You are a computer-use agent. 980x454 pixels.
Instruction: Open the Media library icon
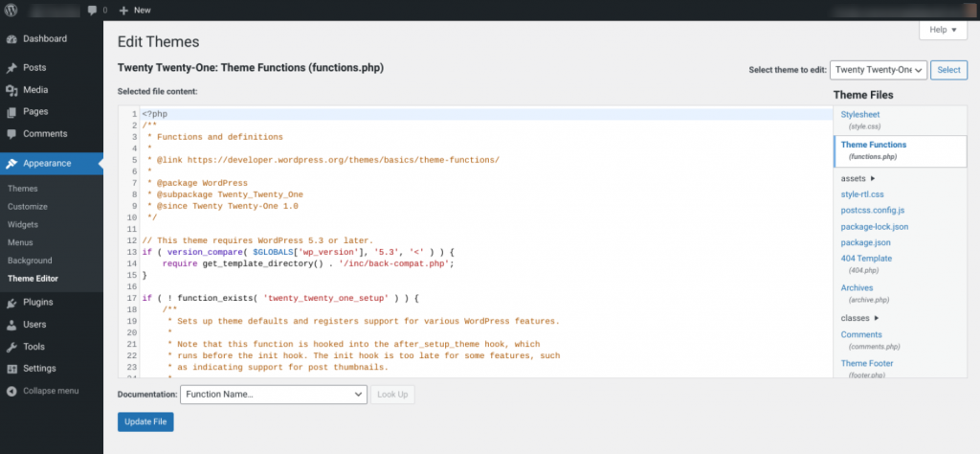(11, 90)
